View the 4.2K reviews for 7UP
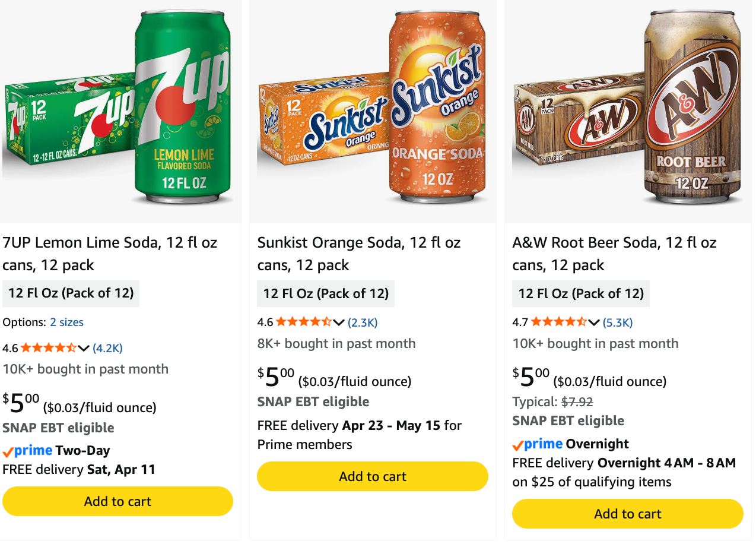 click(107, 348)
